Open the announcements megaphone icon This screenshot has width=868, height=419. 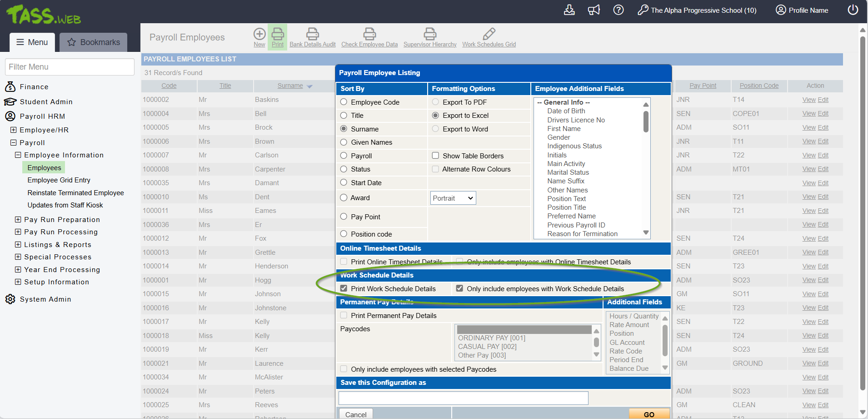pyautogui.click(x=594, y=10)
